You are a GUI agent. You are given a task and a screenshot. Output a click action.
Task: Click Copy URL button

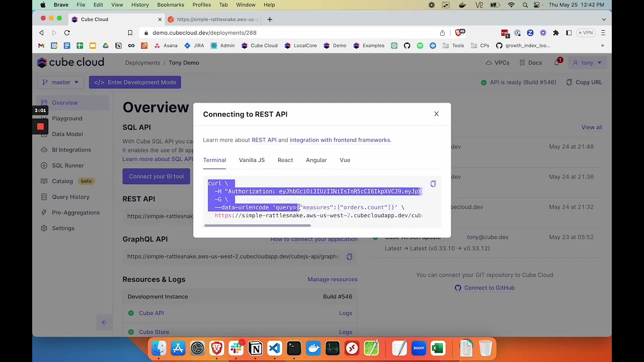(584, 82)
